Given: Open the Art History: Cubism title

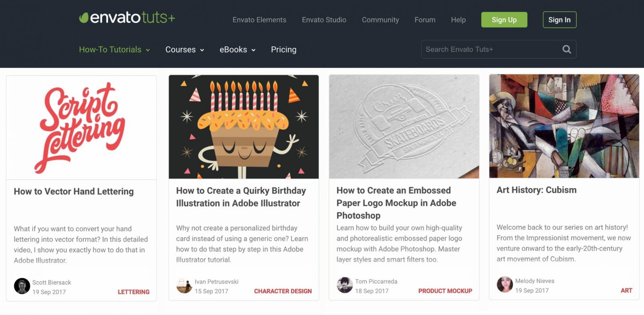Looking at the screenshot, I should [537, 190].
